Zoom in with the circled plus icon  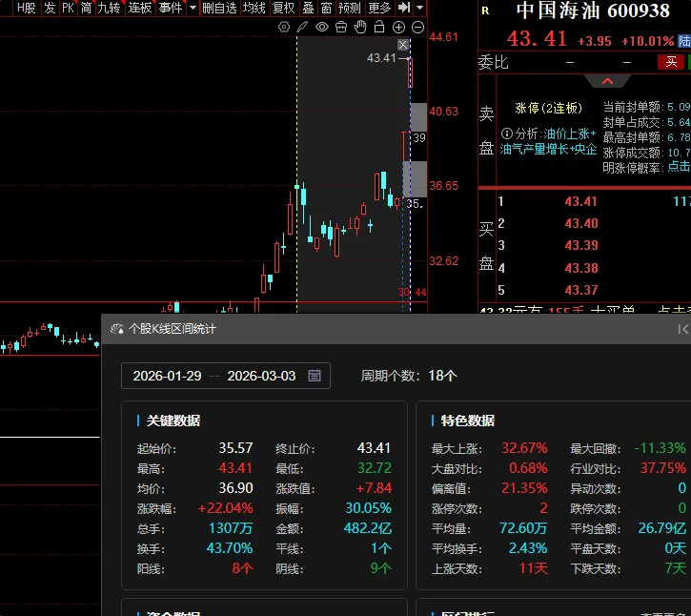click(x=398, y=28)
